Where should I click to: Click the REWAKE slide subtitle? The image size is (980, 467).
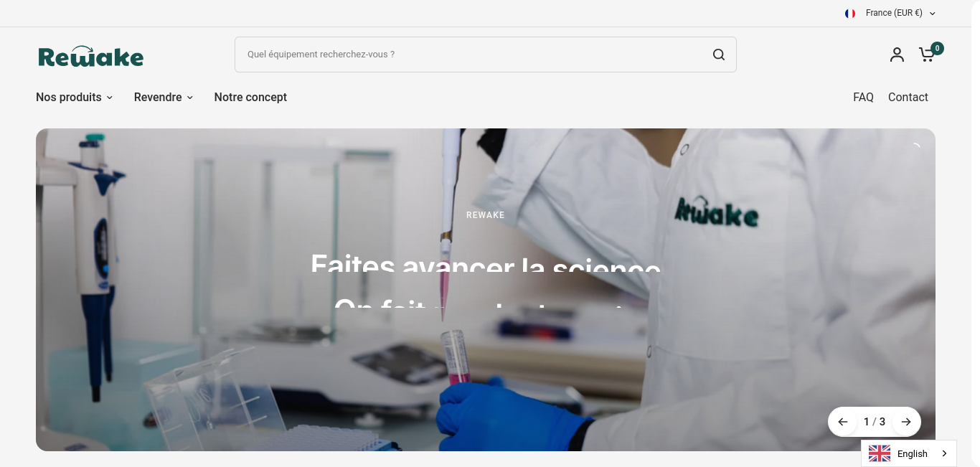tap(486, 215)
